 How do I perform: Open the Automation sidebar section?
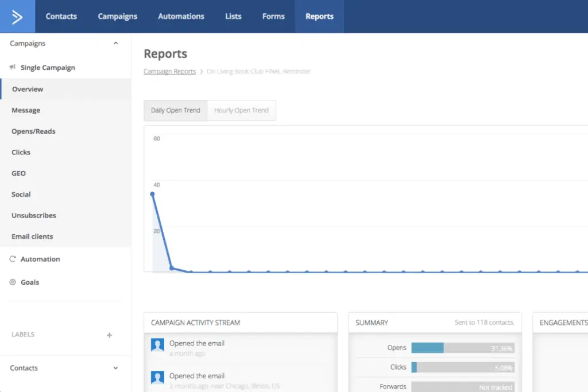click(40, 259)
